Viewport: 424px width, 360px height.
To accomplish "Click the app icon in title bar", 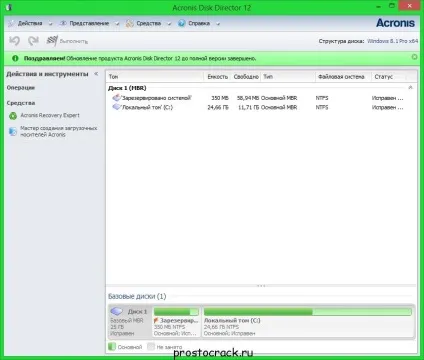I will [9, 7].
